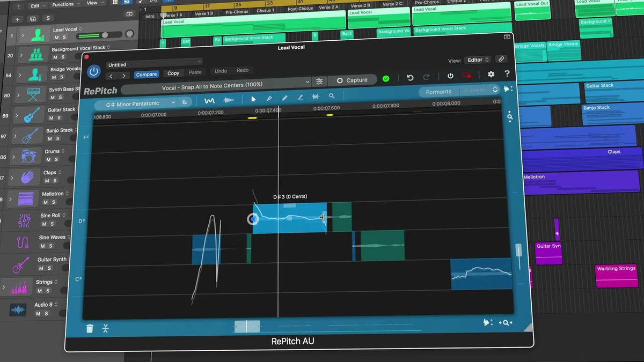Click the trash icon in RePitch
The image size is (644, 362).
pos(90,328)
